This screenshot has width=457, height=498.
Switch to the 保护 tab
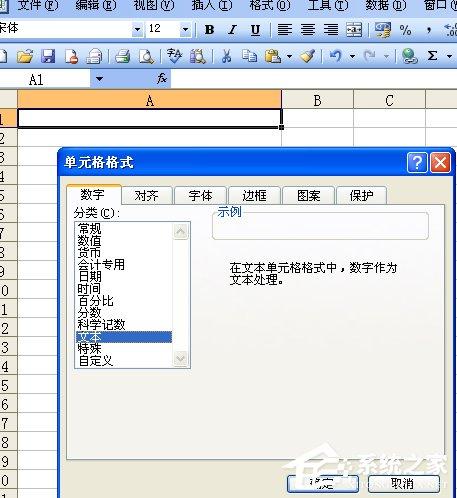tap(362, 195)
